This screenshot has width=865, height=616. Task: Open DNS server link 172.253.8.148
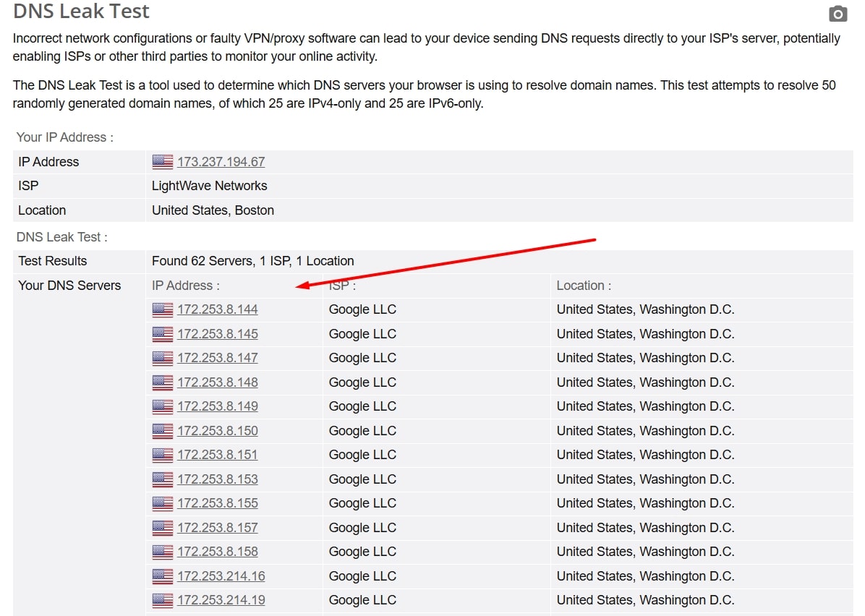pos(218,382)
